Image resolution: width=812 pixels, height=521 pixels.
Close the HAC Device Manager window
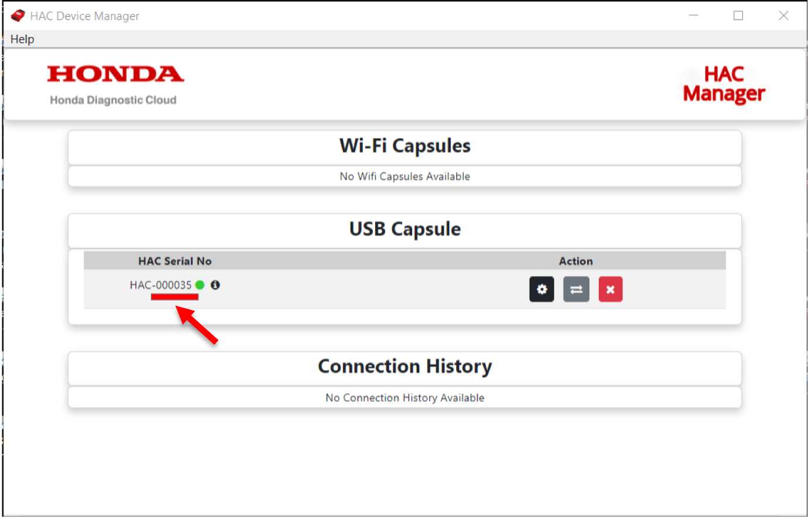click(784, 16)
